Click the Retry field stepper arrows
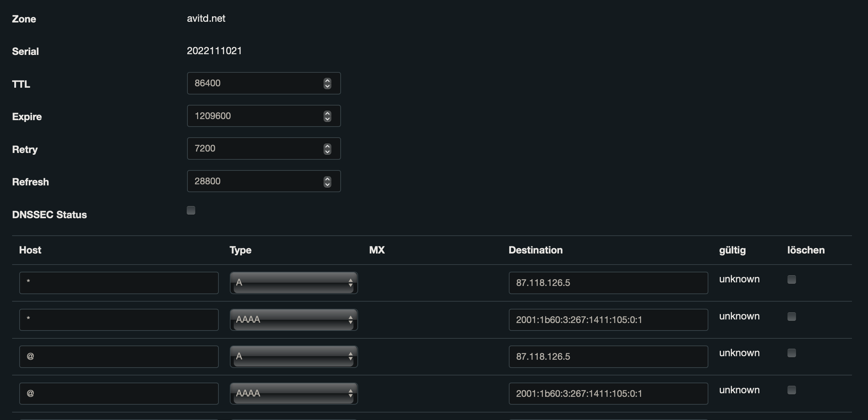The height and width of the screenshot is (420, 868). click(x=327, y=149)
